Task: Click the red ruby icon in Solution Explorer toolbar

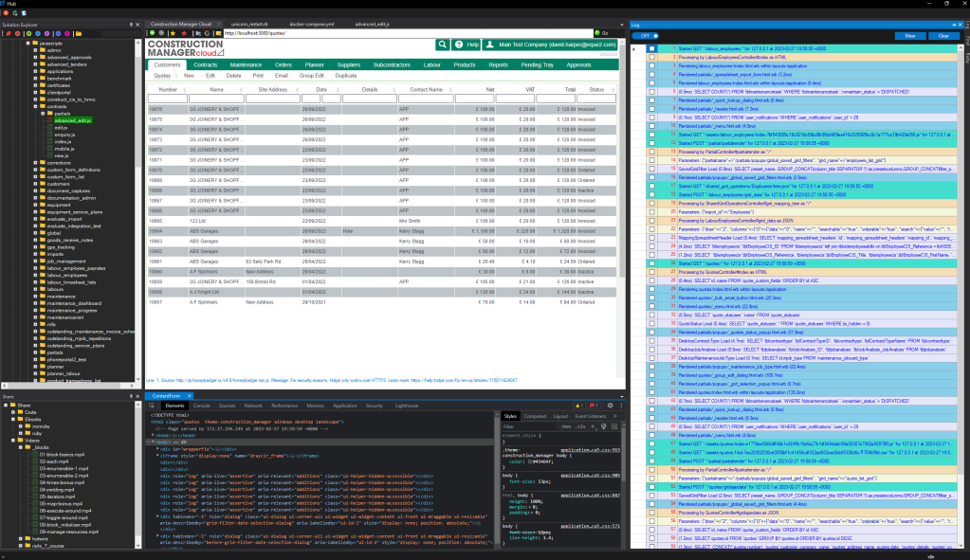Action: click(9, 33)
